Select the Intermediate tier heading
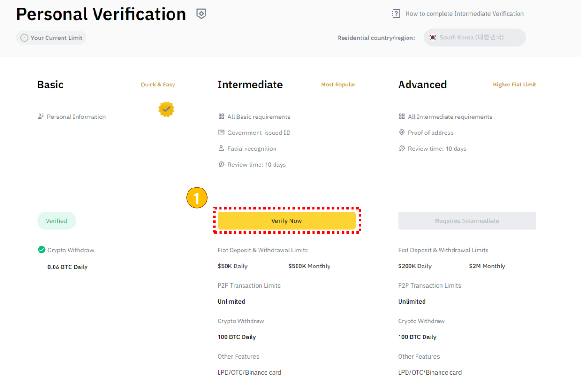The image size is (581, 392). tap(250, 85)
